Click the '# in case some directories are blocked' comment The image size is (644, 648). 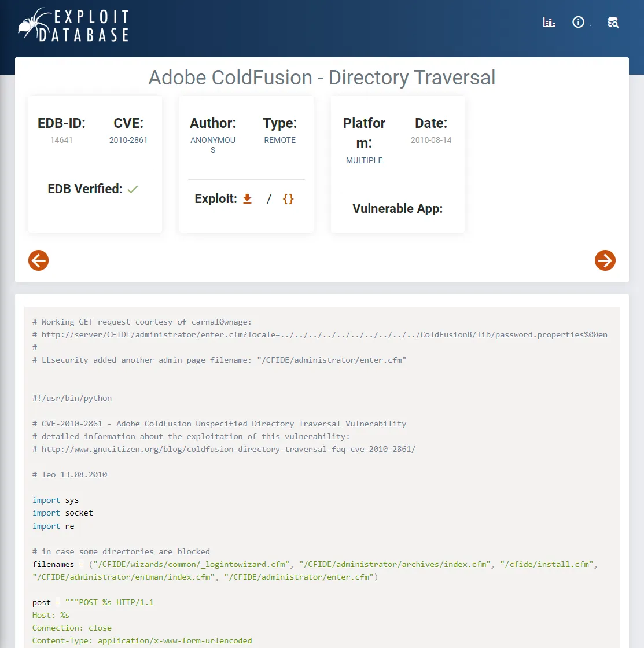click(x=121, y=551)
